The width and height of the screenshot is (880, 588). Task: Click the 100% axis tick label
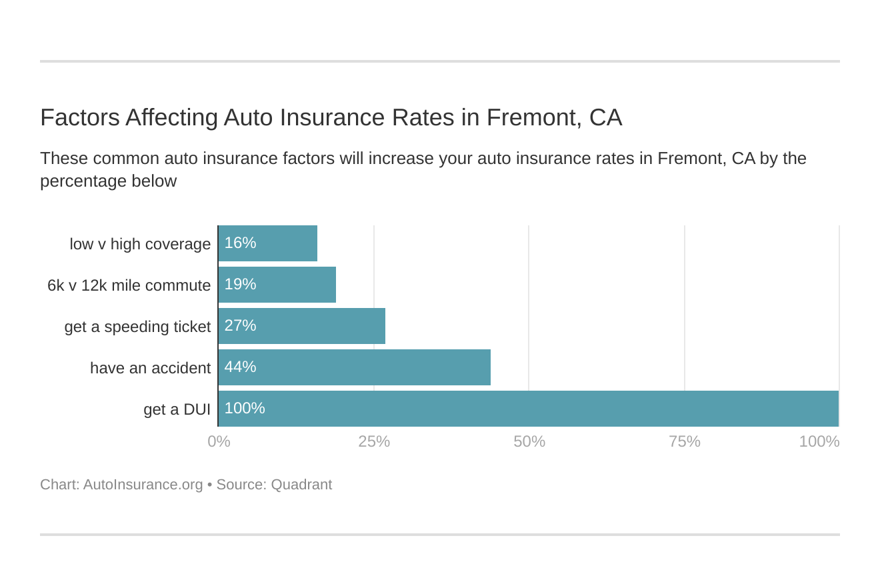click(819, 441)
